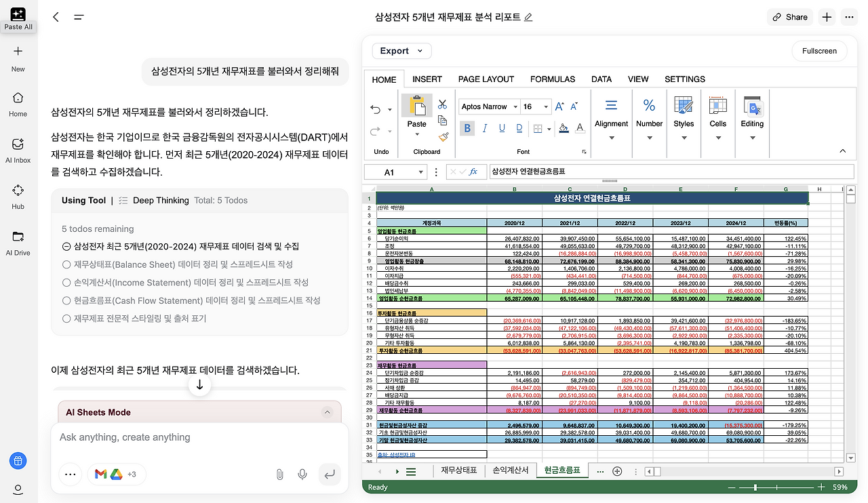Start a New item from the sidebar
Viewport: 868px width, 503px height.
point(18,51)
